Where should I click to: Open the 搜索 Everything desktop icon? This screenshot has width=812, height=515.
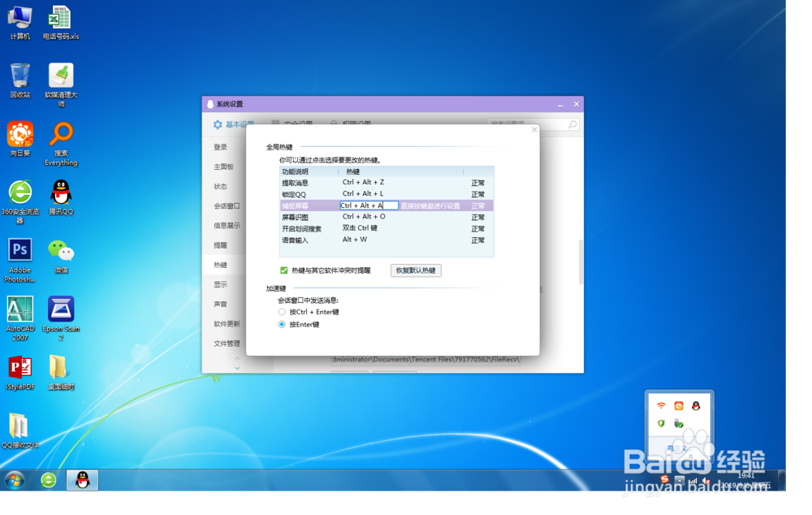click(x=61, y=144)
